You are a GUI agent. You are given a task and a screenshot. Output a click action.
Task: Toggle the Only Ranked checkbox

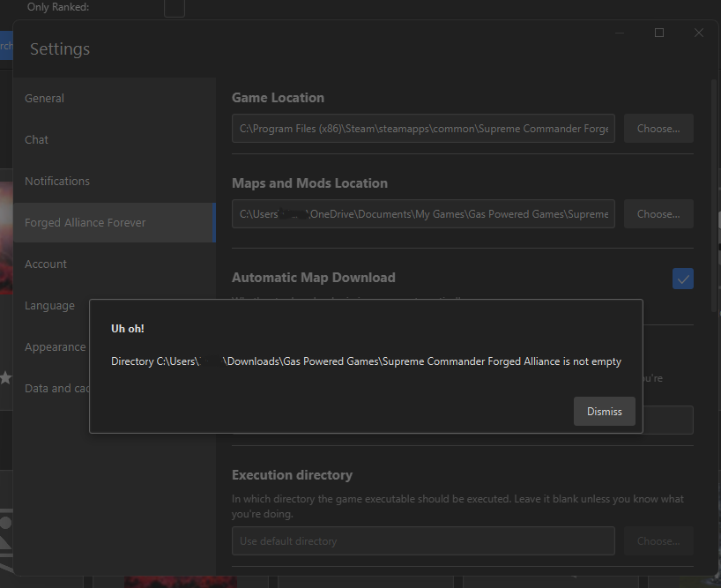(x=175, y=7)
